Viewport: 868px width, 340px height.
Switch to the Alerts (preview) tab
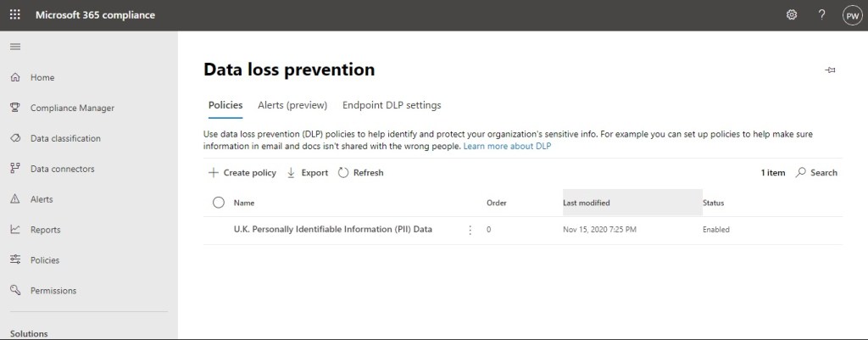click(x=292, y=105)
